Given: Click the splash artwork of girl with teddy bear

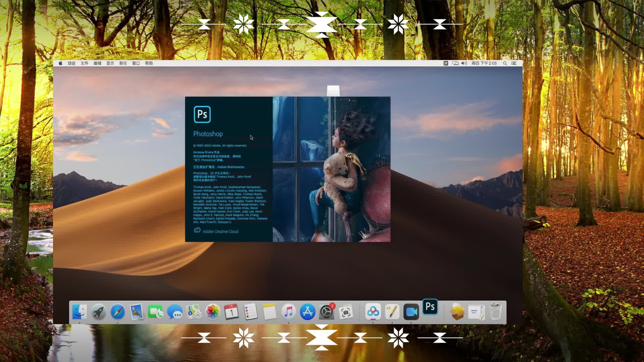Looking at the screenshot, I should pos(331,169).
